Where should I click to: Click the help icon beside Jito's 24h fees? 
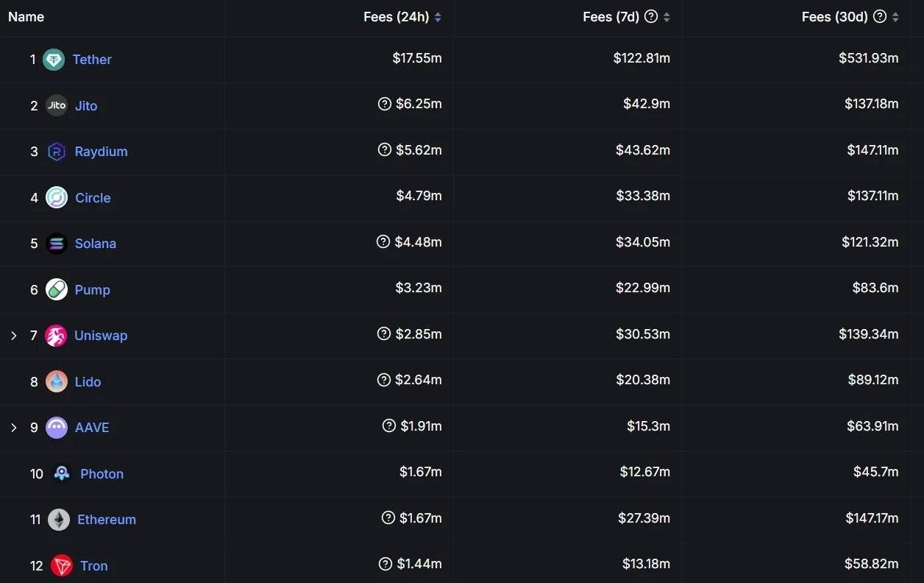point(384,104)
